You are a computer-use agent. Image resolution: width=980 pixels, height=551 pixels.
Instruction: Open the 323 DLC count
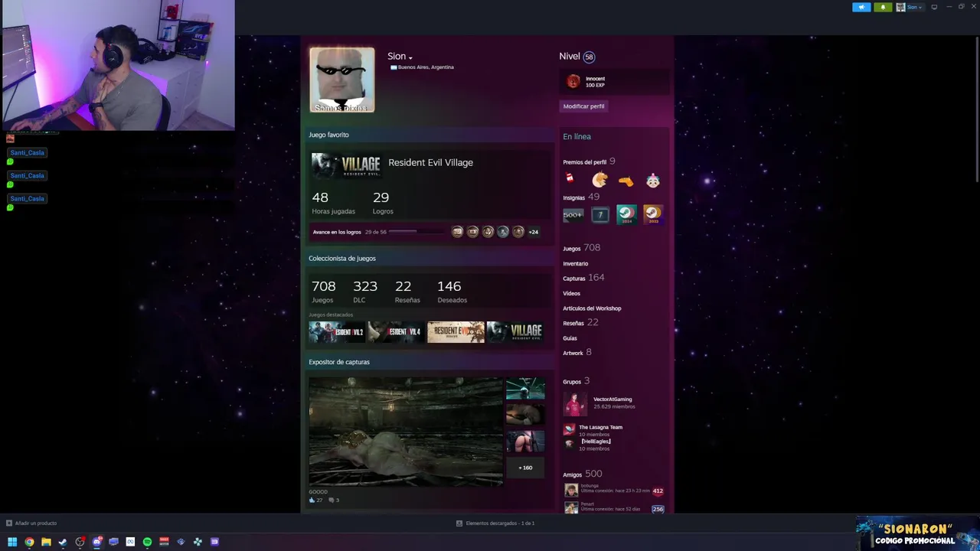364,291
